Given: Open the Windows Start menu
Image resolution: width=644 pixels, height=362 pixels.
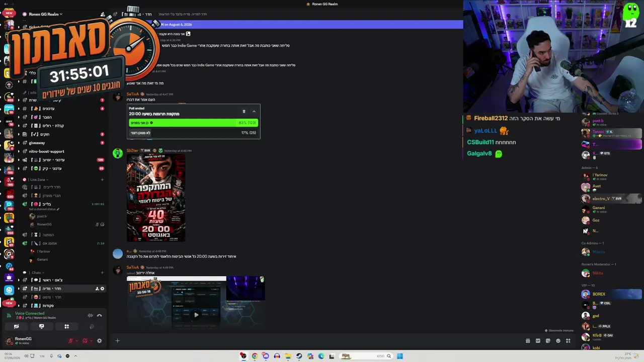Looking at the screenshot, I should [x=399, y=356].
